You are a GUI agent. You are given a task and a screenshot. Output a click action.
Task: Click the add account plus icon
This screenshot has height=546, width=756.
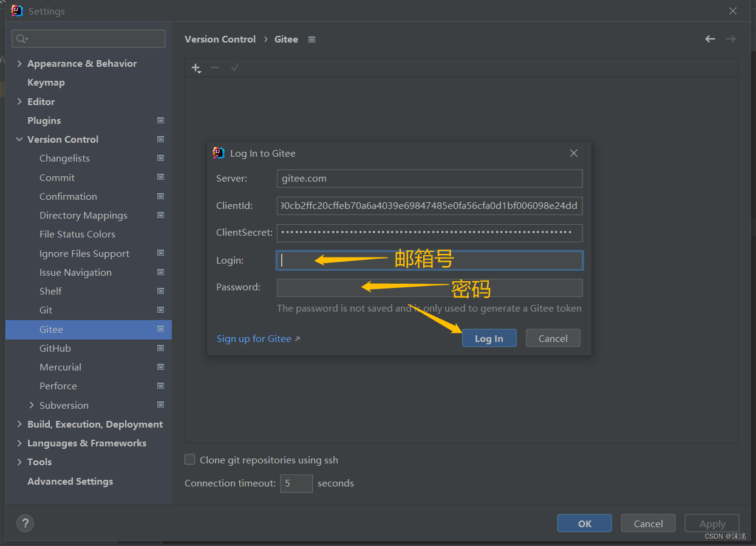(x=196, y=68)
